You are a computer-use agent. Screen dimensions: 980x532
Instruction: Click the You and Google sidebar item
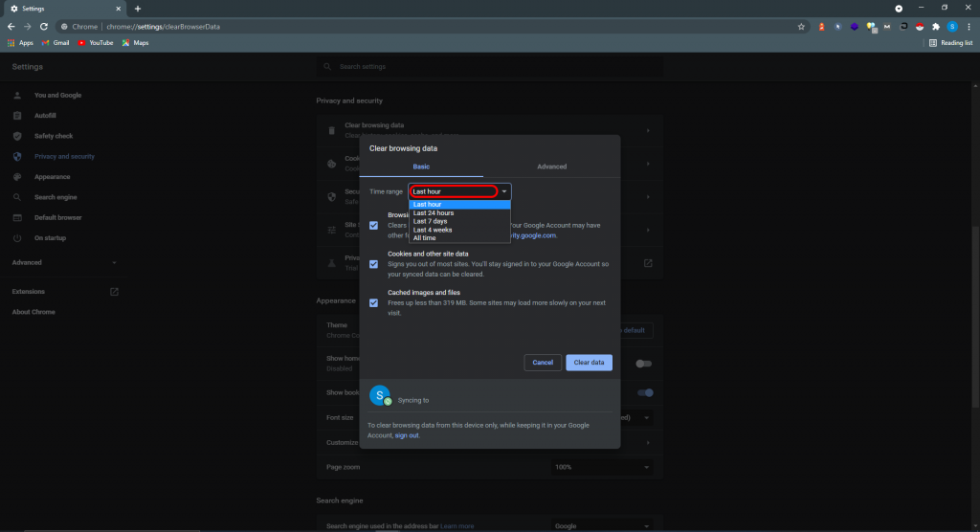(x=57, y=95)
